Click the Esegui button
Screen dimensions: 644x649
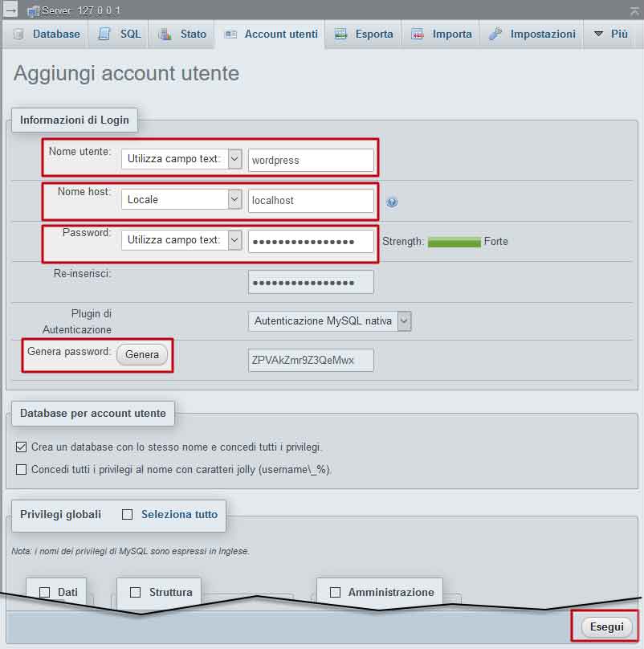(607, 627)
